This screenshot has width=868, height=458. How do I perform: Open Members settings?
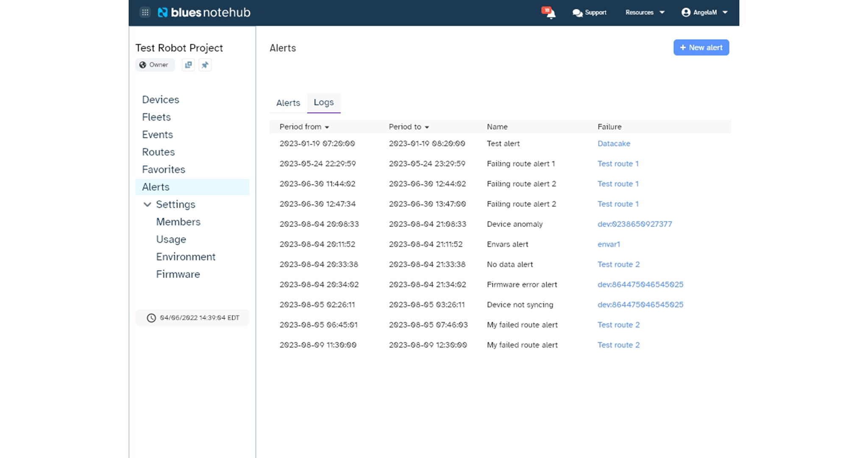point(178,222)
